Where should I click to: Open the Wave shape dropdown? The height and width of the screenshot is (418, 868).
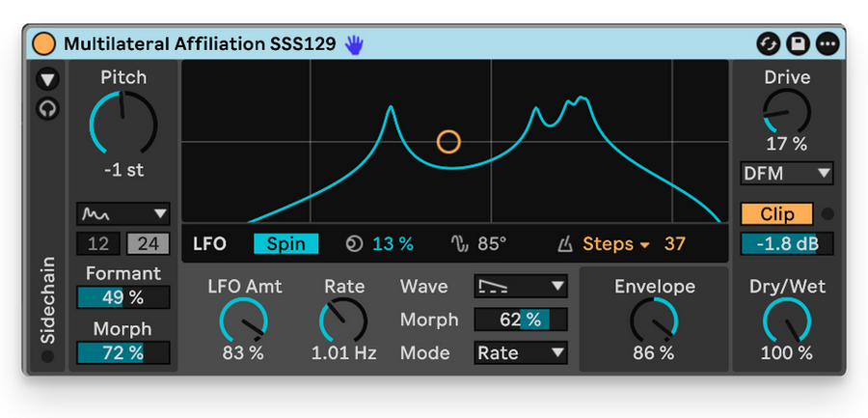point(521,286)
